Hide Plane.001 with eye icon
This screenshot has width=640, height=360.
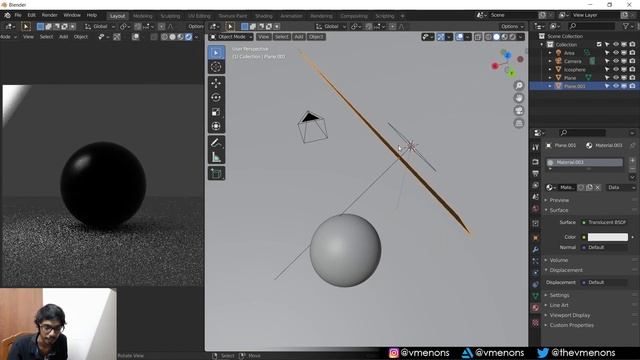coord(616,86)
